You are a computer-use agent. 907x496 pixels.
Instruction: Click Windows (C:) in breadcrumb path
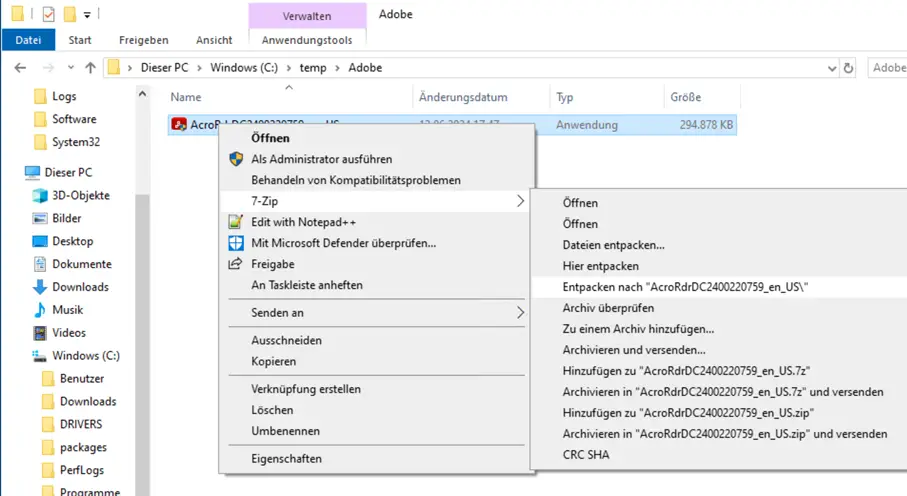click(244, 68)
